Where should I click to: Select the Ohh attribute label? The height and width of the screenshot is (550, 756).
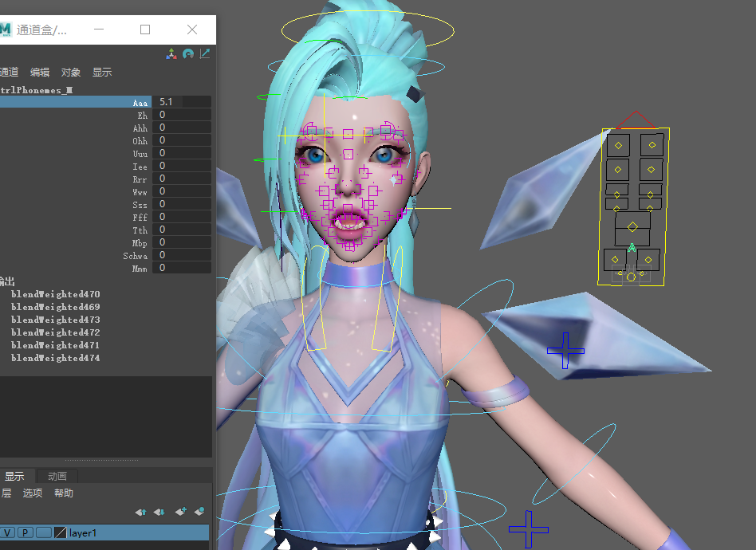tap(140, 141)
